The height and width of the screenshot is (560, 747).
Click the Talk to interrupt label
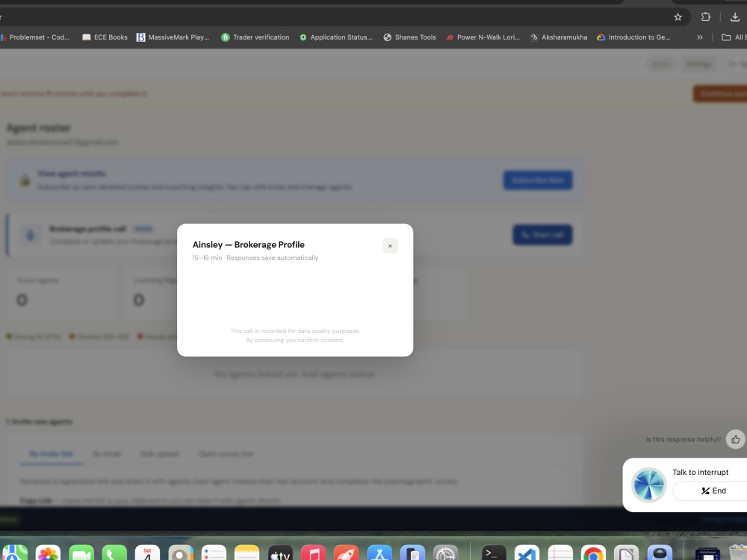pos(701,472)
